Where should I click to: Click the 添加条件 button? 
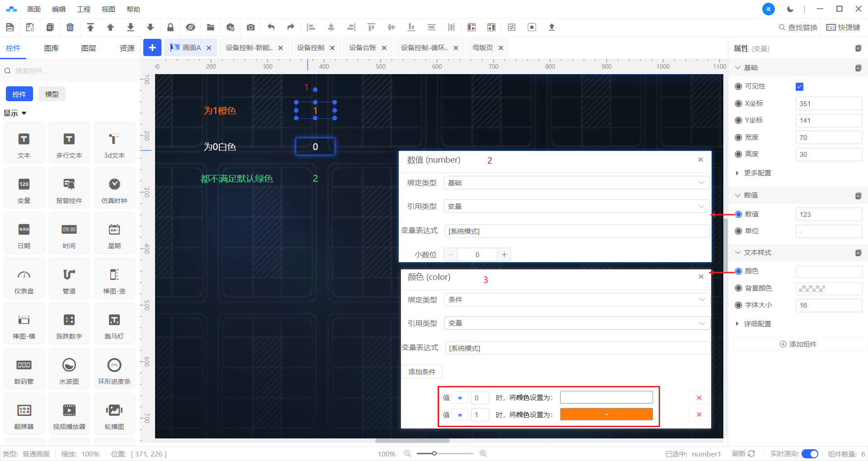pos(422,372)
